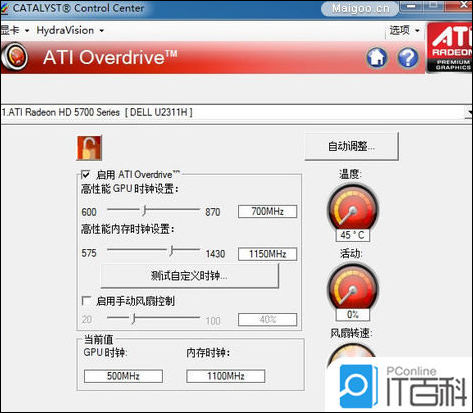Click the 0% activity readout
473x413 pixels.
tap(353, 314)
